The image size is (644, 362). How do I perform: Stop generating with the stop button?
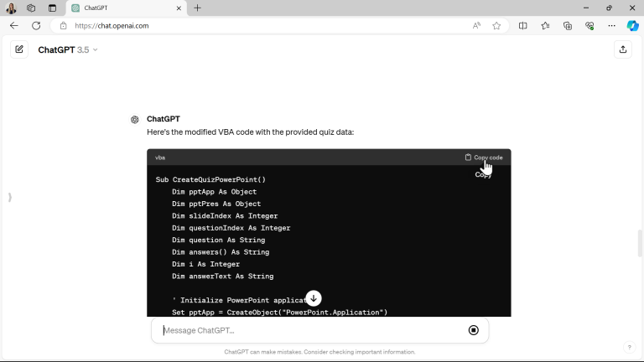click(x=474, y=330)
